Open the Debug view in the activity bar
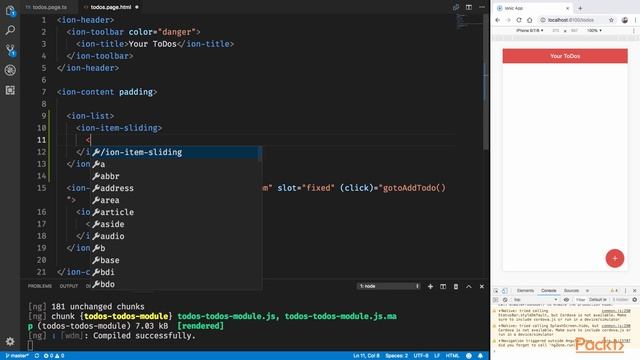 pyautogui.click(x=10, y=70)
